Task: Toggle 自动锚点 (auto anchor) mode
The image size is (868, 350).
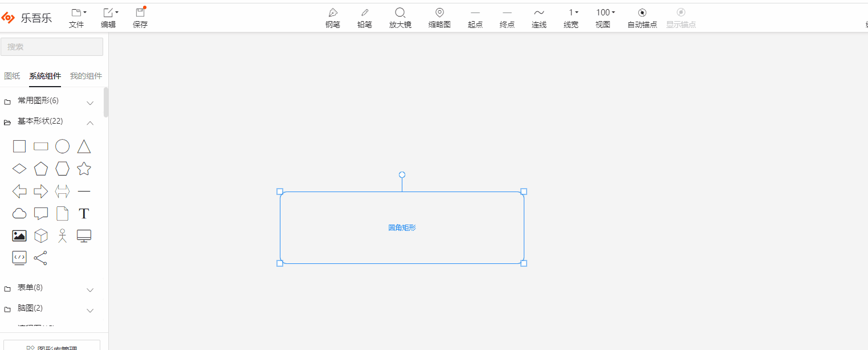Action: pos(642,17)
